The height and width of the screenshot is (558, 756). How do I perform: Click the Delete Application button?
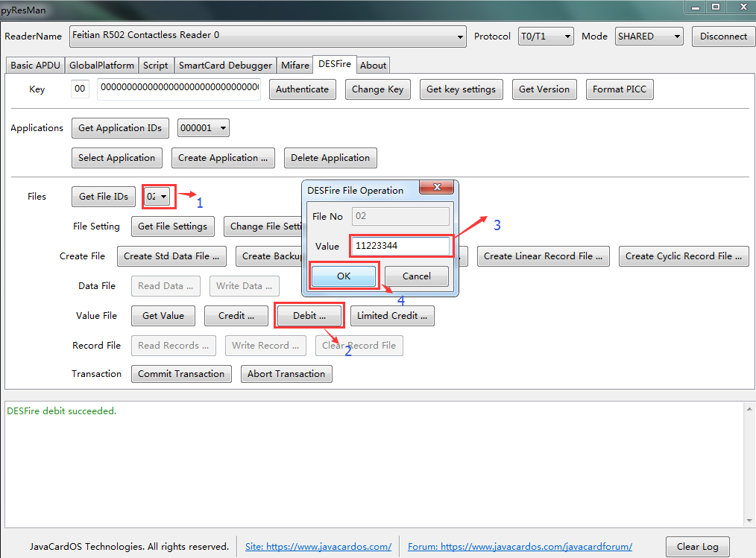pos(330,158)
